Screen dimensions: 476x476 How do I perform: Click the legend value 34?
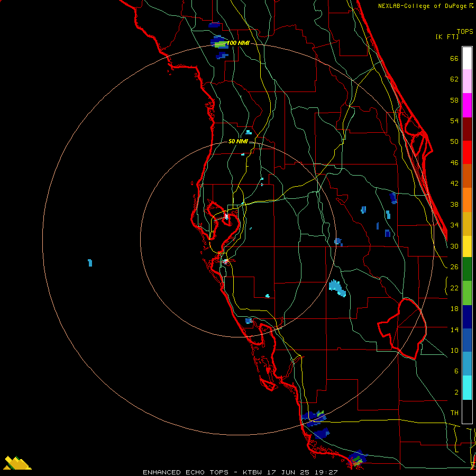point(454,225)
